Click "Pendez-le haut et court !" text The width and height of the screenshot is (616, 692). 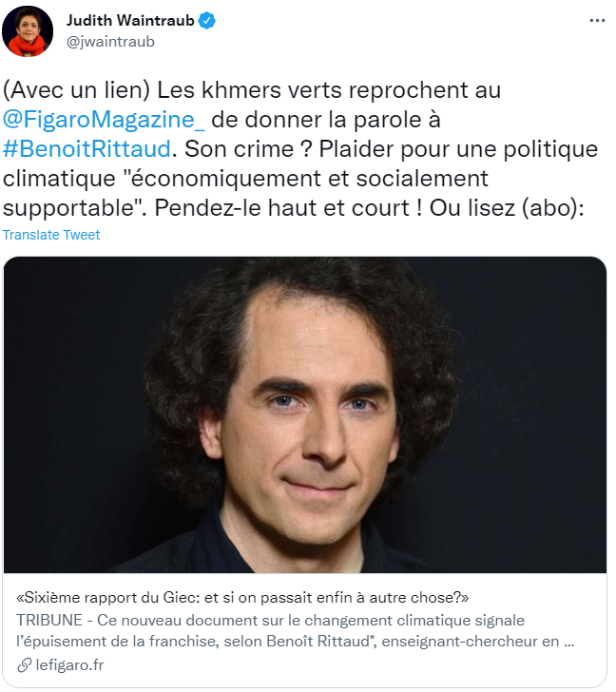(x=289, y=208)
